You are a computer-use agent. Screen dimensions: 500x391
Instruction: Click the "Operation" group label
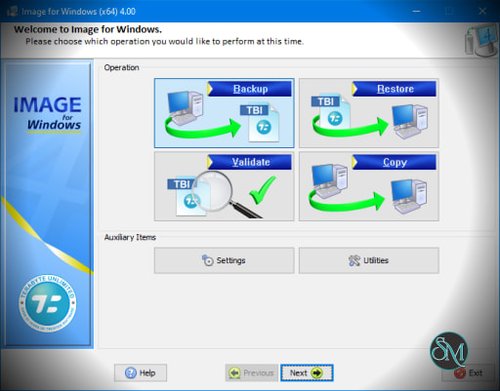pos(121,67)
